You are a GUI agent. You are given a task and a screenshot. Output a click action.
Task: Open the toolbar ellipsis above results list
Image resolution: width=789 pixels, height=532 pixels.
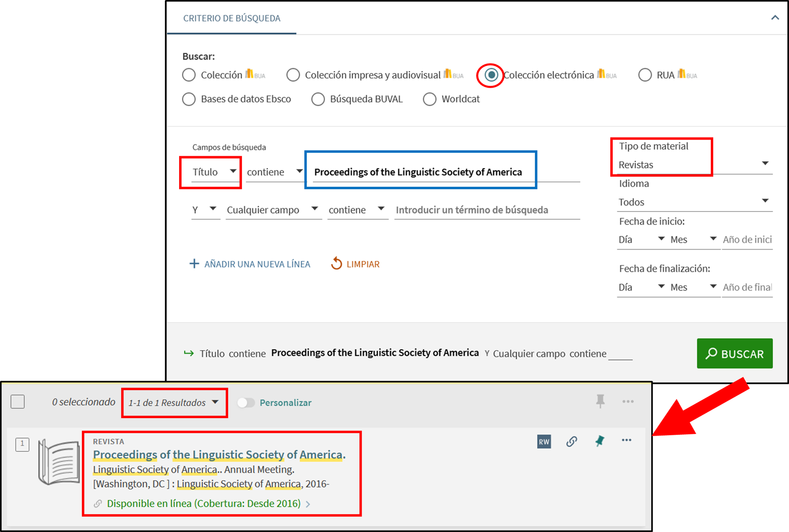click(x=628, y=402)
